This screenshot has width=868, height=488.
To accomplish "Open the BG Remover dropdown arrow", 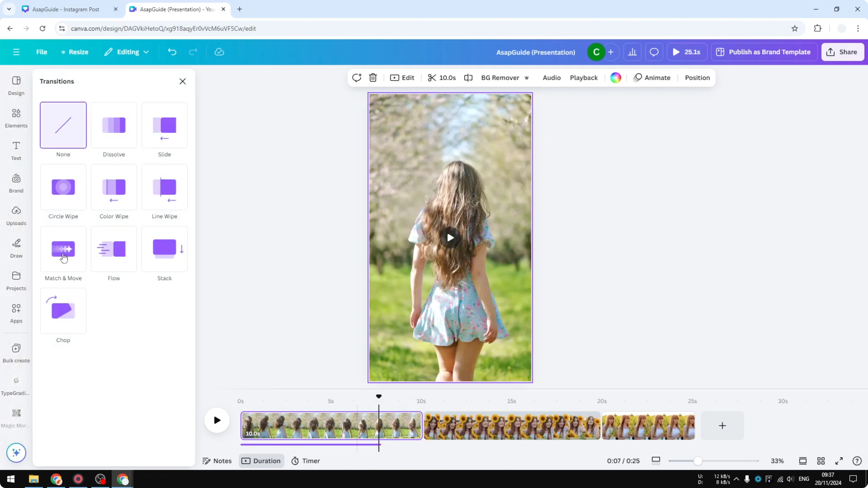I will [x=527, y=78].
